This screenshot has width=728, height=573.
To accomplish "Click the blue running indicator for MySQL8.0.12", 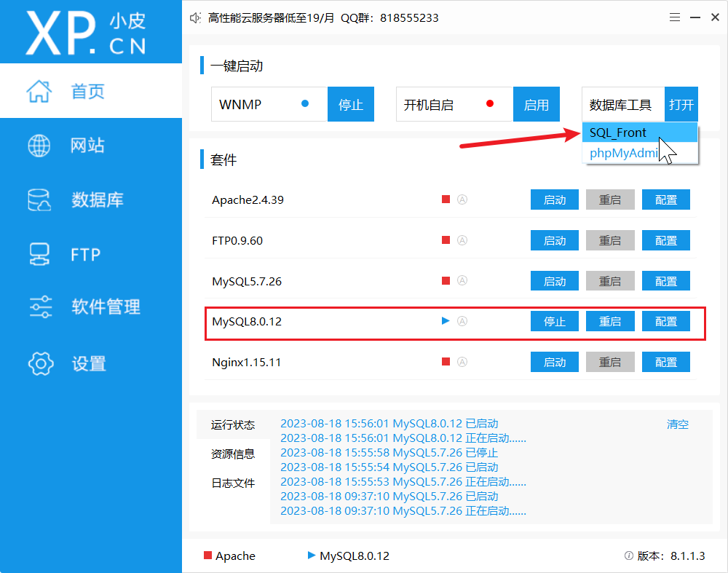I will [446, 321].
